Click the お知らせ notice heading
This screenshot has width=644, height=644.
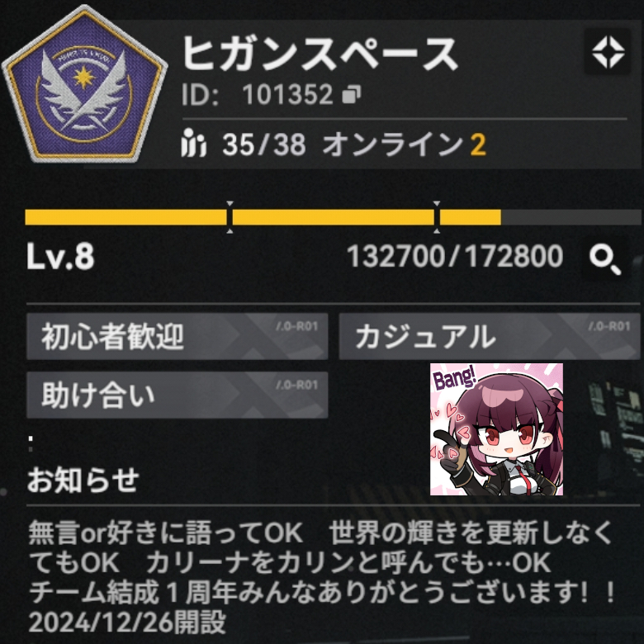83,480
